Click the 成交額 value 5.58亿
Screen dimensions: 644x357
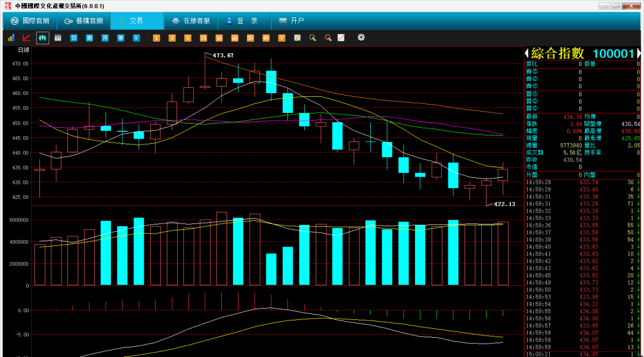[573, 153]
